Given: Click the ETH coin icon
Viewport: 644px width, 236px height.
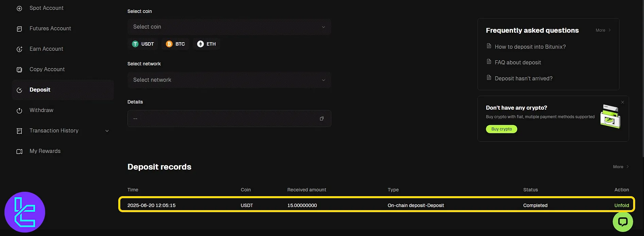Looking at the screenshot, I should (201, 44).
